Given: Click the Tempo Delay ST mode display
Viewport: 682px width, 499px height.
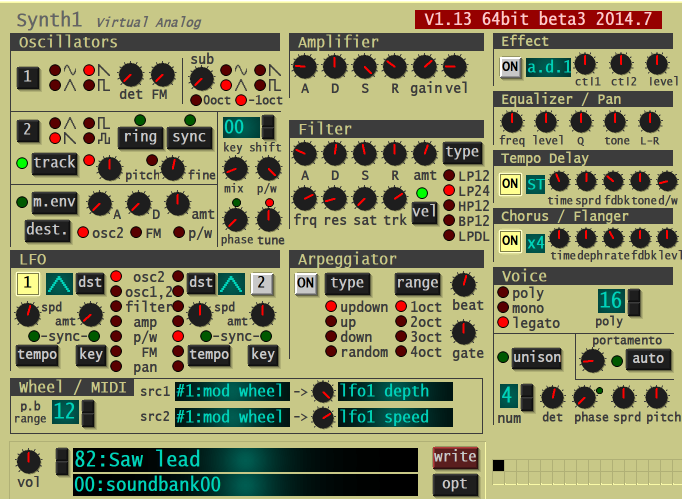Looking at the screenshot, I should click(x=535, y=184).
